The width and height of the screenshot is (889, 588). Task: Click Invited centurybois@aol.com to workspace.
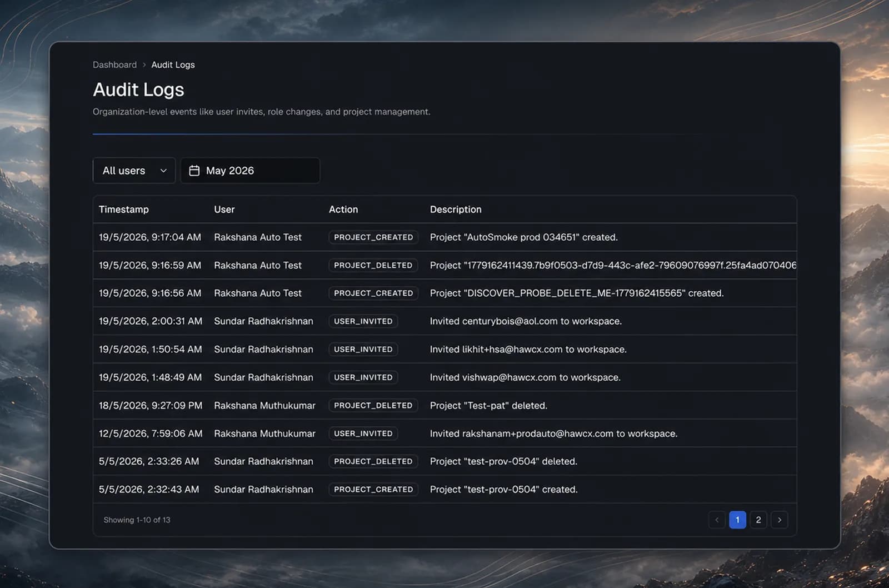526,321
